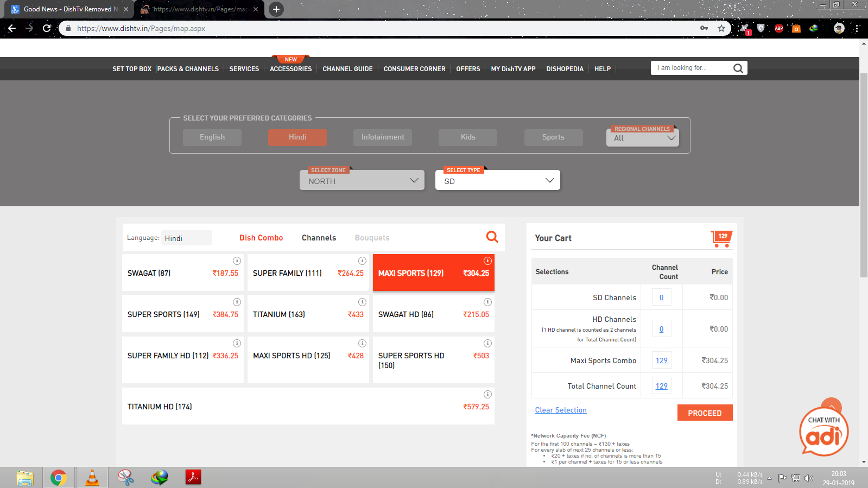Open the CONSUMER CORNER menu
This screenshot has width=868, height=488.
[x=414, y=69]
